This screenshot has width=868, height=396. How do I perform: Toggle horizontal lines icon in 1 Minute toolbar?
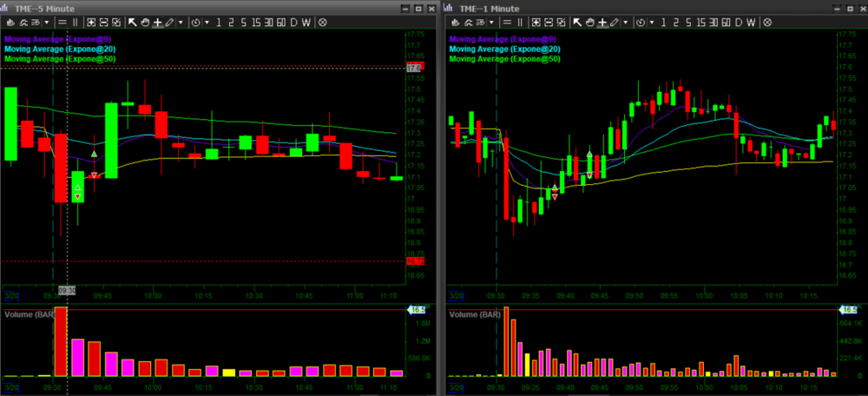pyautogui.click(x=507, y=22)
